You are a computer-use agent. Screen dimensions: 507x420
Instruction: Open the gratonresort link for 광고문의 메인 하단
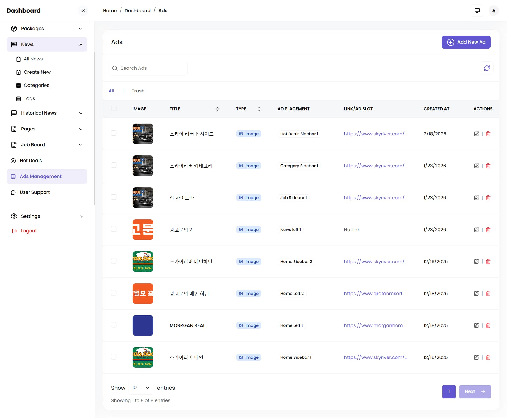(374, 294)
